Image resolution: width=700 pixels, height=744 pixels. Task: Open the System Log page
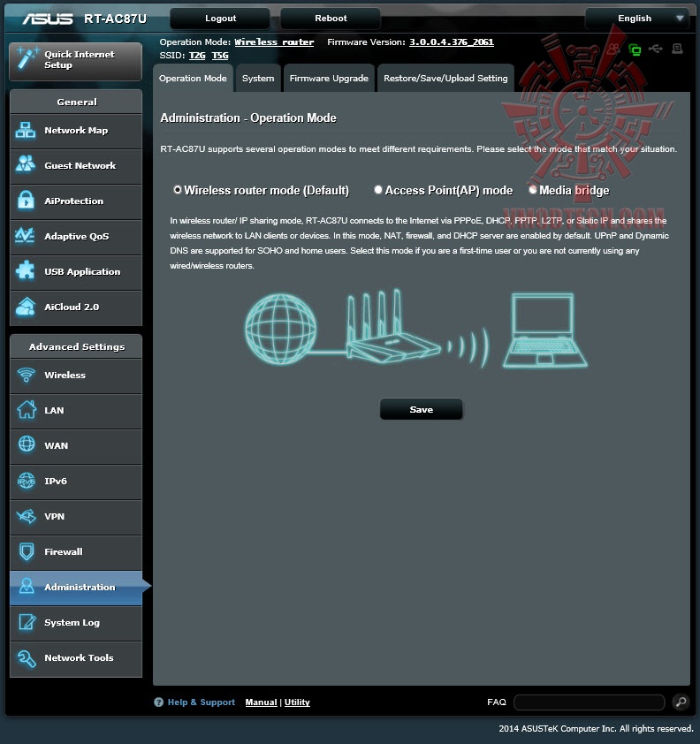click(x=75, y=623)
